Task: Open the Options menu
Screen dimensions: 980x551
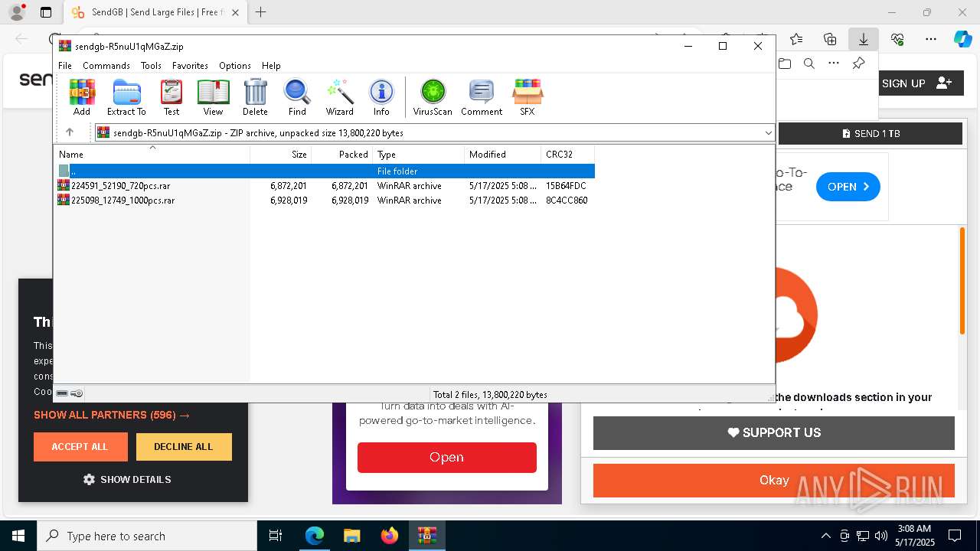Action: tap(235, 66)
